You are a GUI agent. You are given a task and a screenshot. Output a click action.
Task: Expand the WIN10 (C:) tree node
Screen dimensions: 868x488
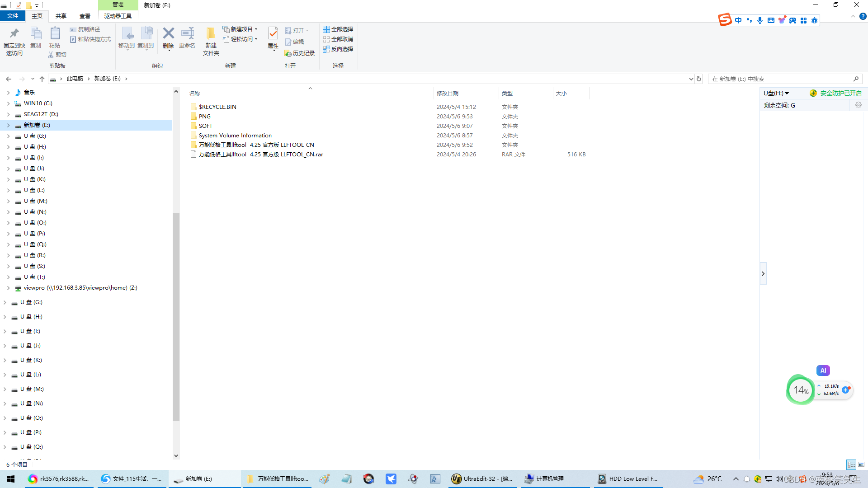coord(8,103)
